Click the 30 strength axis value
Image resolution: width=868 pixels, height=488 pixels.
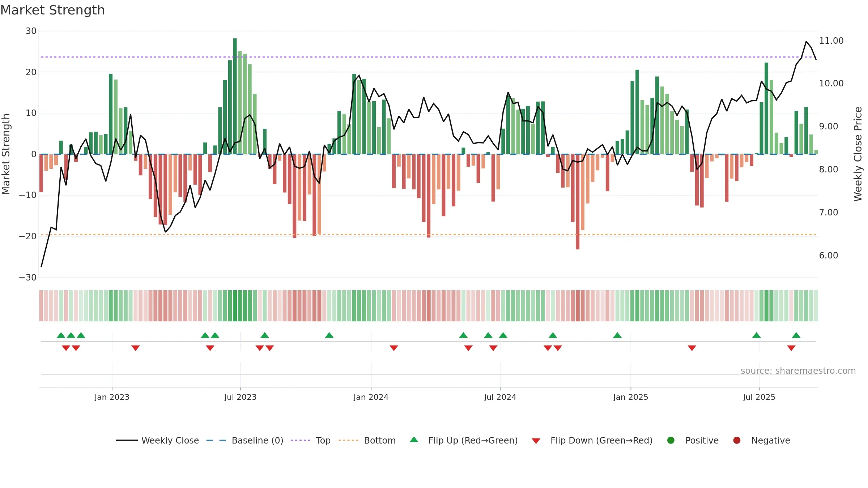(31, 31)
